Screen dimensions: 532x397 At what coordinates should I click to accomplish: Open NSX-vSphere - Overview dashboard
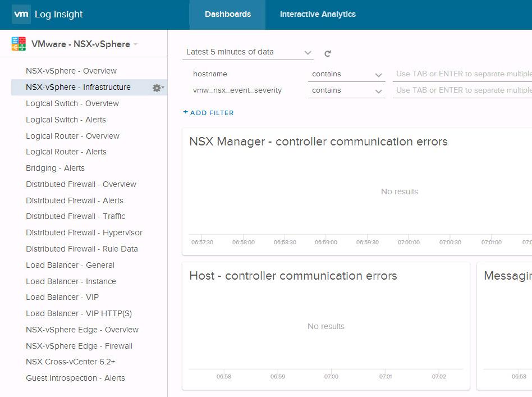[x=71, y=71]
